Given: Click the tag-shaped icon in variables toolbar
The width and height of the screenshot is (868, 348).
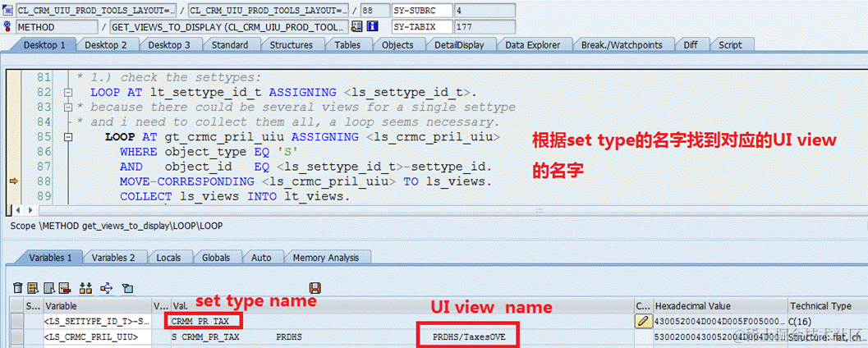Looking at the screenshot, I should 127,288.
